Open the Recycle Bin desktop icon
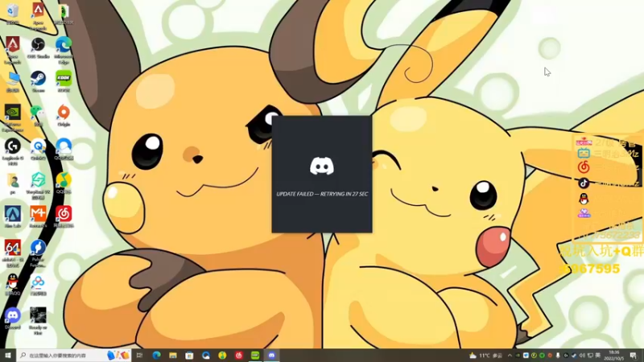 point(13,13)
